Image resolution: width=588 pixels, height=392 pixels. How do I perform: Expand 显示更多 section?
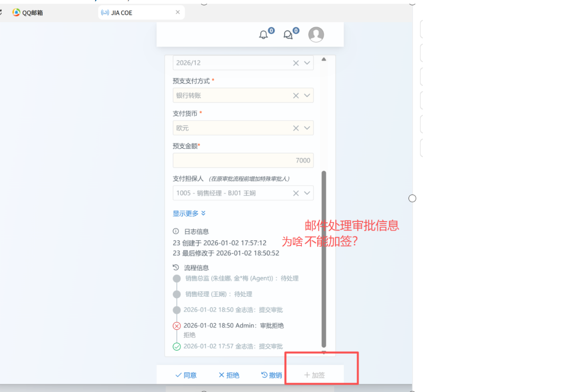(189, 213)
